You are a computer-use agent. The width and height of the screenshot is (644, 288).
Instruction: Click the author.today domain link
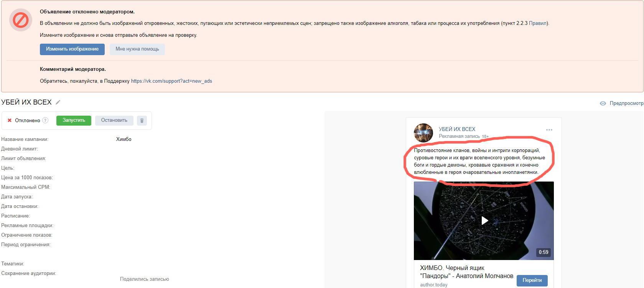[x=433, y=285]
